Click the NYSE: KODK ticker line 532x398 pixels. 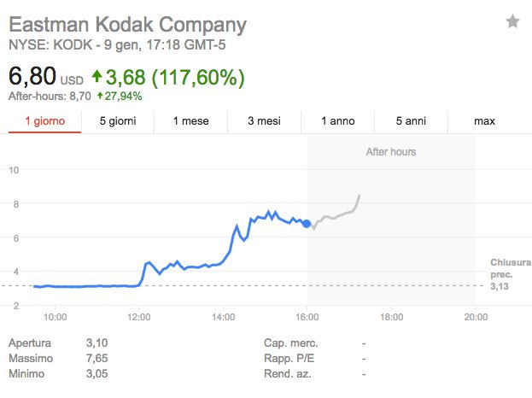coord(111,44)
